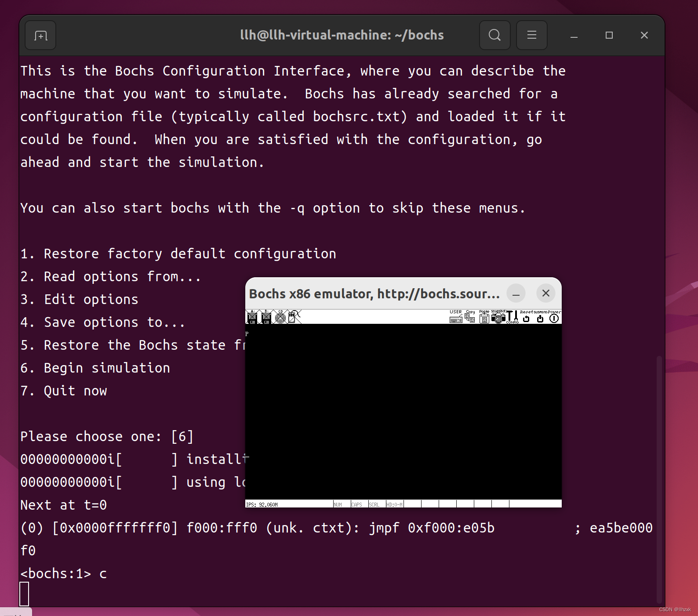This screenshot has height=616, width=698.
Task: Click the Suspend icon in Bochs toolbar
Action: click(540, 316)
